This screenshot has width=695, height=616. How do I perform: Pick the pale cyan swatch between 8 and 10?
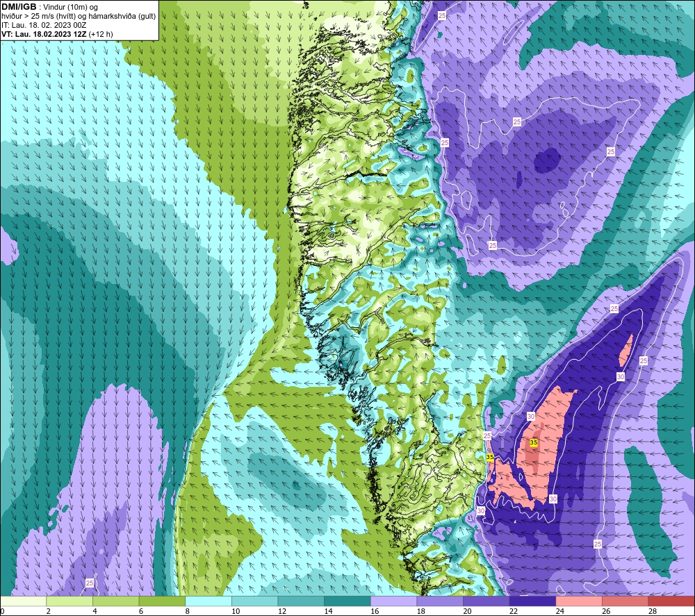click(x=208, y=601)
